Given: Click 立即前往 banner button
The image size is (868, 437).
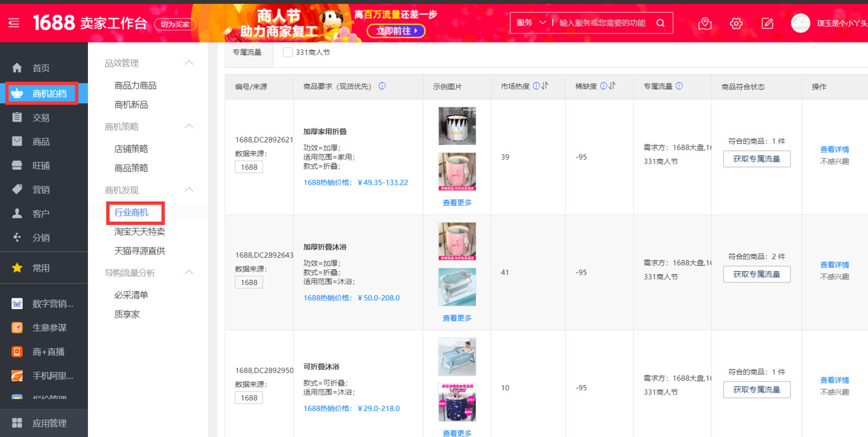Looking at the screenshot, I should coord(396,31).
